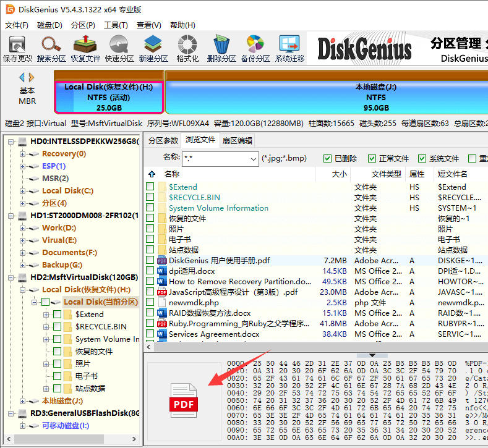The image size is (488, 448).
Task: Launch the 恢复文件 file recovery tool
Action: click(x=85, y=49)
